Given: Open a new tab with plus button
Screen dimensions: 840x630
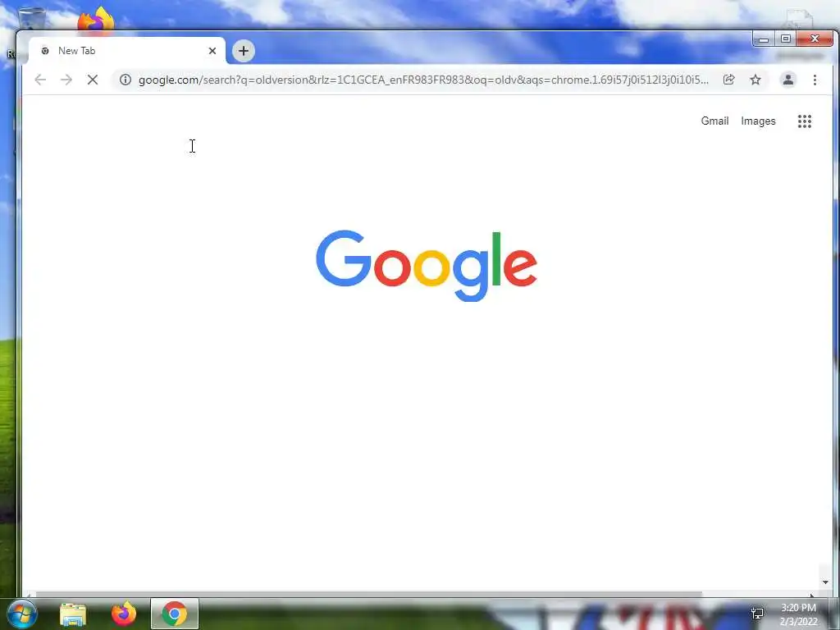Looking at the screenshot, I should point(243,51).
